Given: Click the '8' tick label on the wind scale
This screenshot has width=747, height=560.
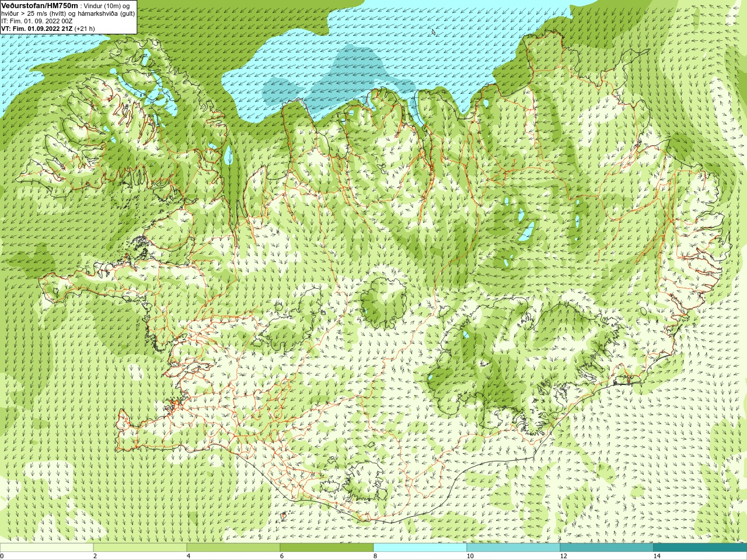Looking at the screenshot, I should click(375, 556).
